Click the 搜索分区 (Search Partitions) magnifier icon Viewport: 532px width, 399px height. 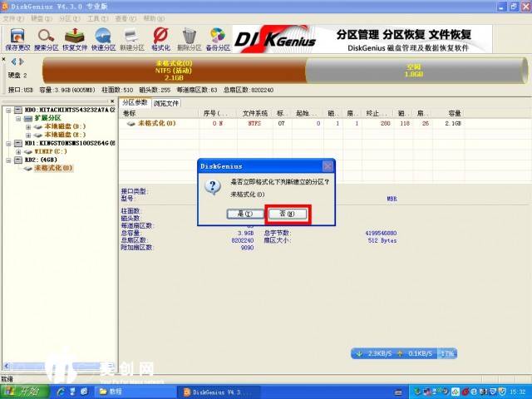(x=46, y=38)
